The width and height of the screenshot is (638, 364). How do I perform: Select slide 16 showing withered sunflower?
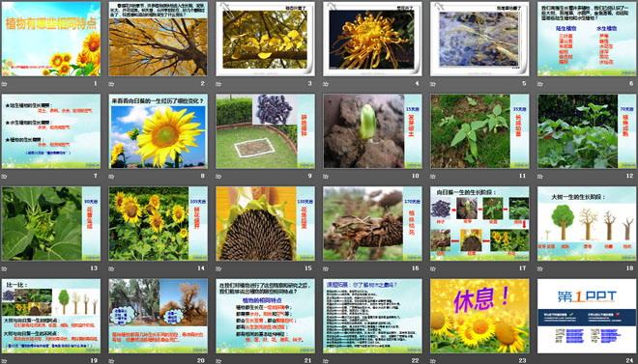(x=372, y=223)
